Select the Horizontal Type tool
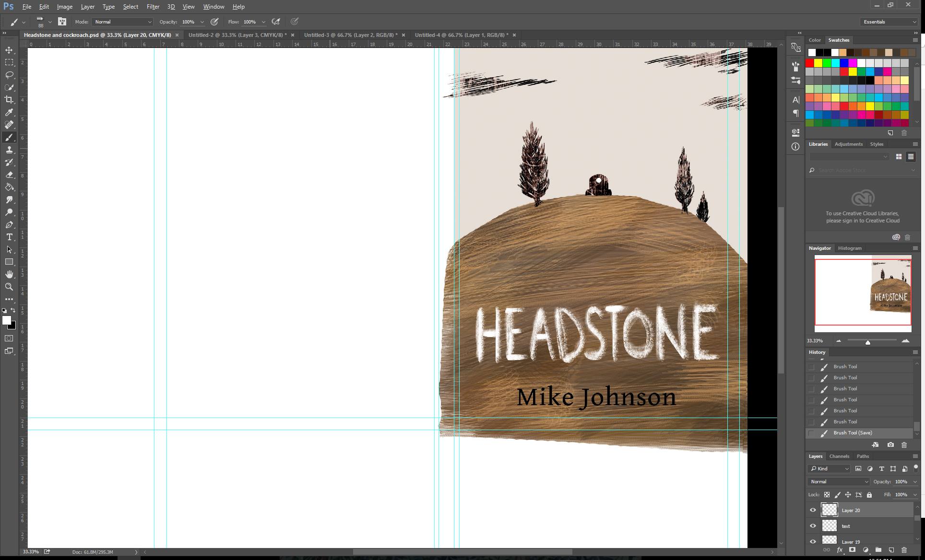The height and width of the screenshot is (560, 925). tap(9, 237)
